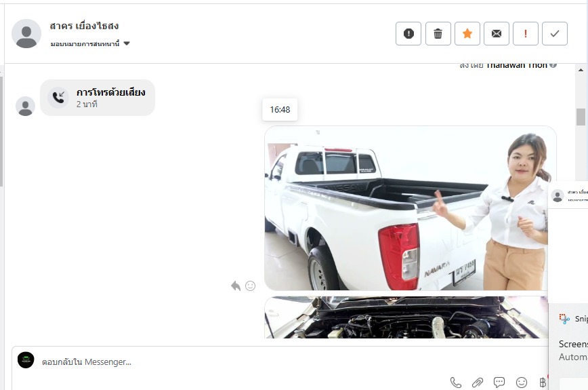Open the contact name สาคร เยื่องไธสง
This screenshot has width=588, height=390.
85,26
